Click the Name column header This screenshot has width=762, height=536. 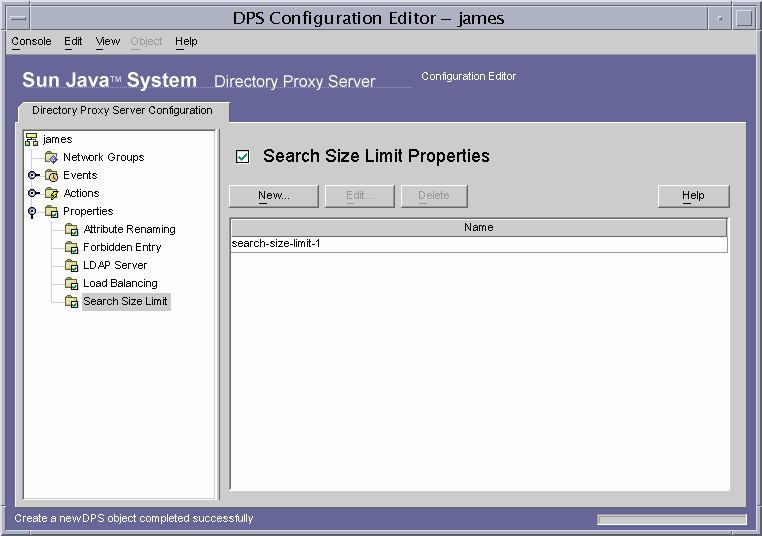click(x=479, y=227)
